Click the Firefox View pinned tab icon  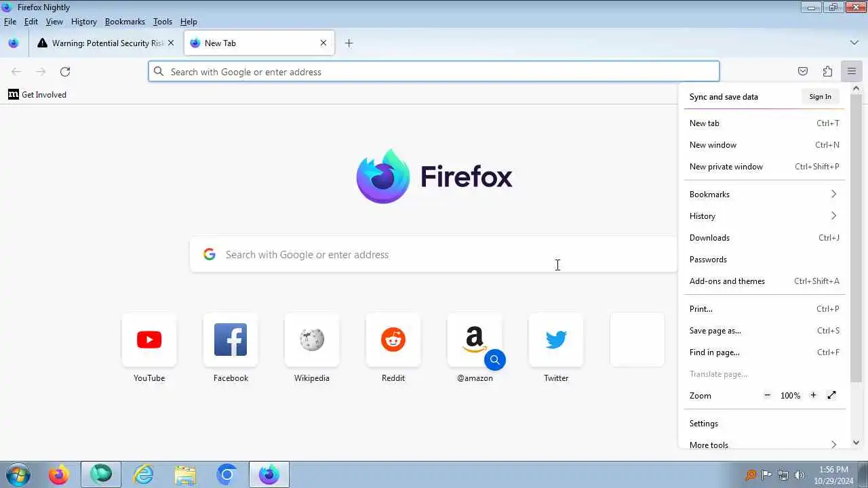pos(14,43)
